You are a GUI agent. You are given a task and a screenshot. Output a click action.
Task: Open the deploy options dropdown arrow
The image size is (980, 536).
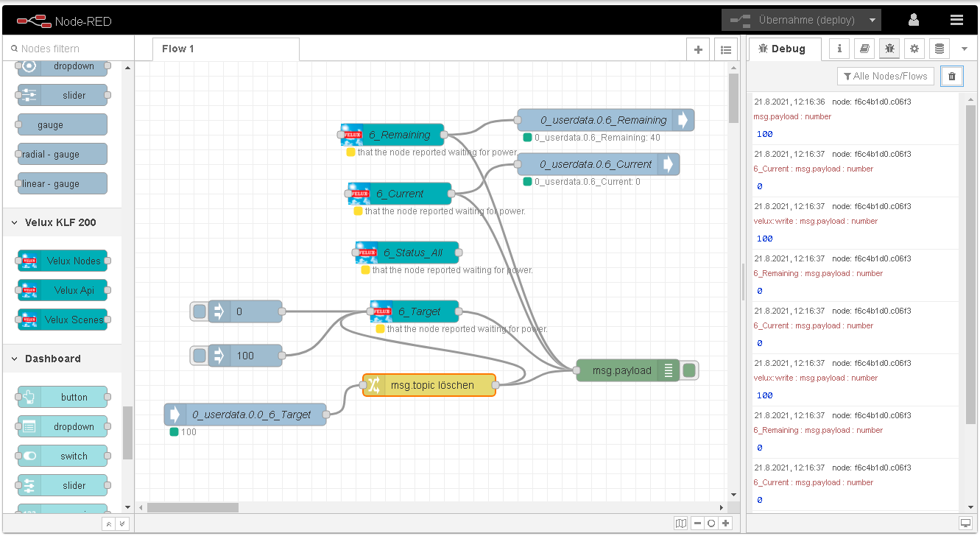click(873, 20)
